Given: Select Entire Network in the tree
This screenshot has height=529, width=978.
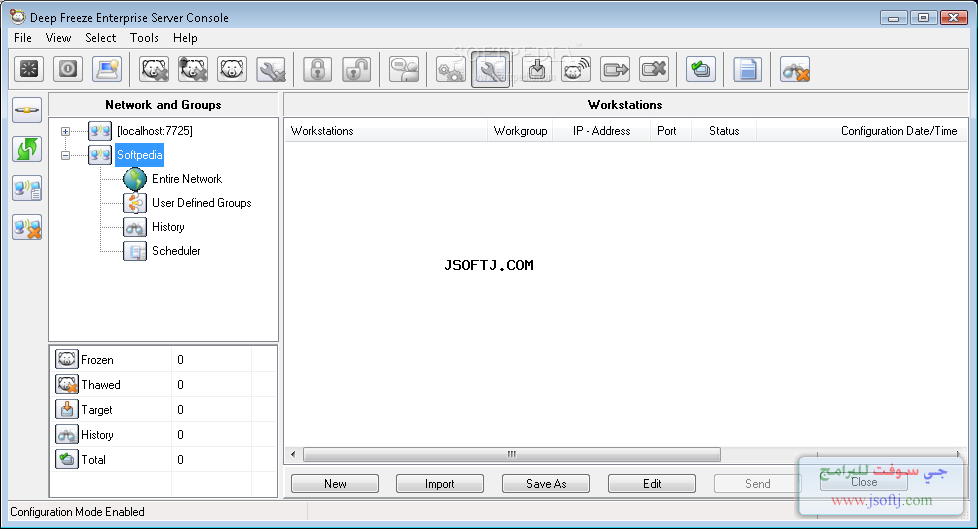Looking at the screenshot, I should [x=186, y=179].
